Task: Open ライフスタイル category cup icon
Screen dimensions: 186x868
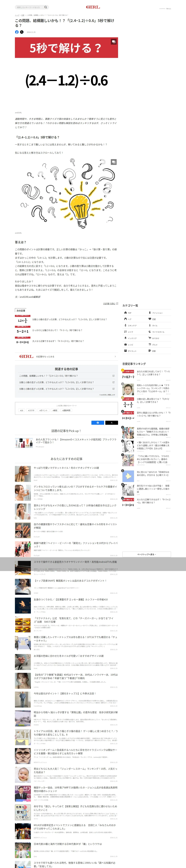Action: point(150,332)
